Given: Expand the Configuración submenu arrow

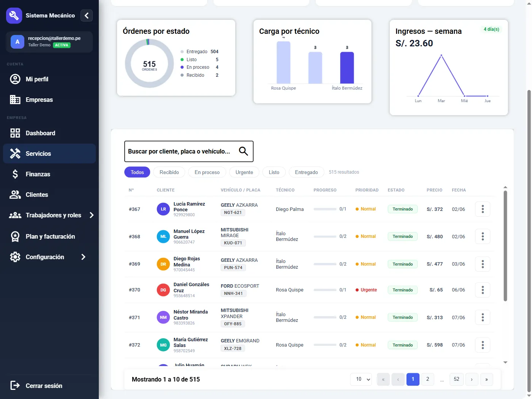Looking at the screenshot, I should (x=84, y=257).
